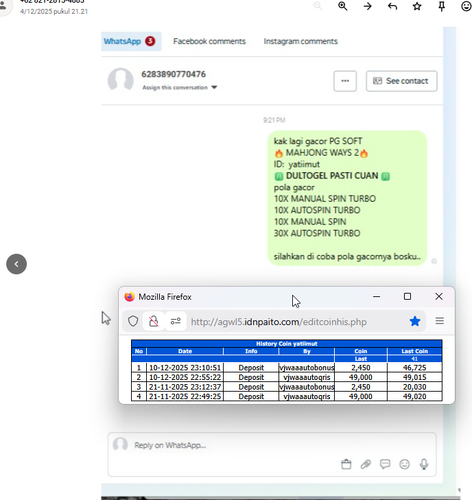Click the green chat message bubble

coord(347,198)
